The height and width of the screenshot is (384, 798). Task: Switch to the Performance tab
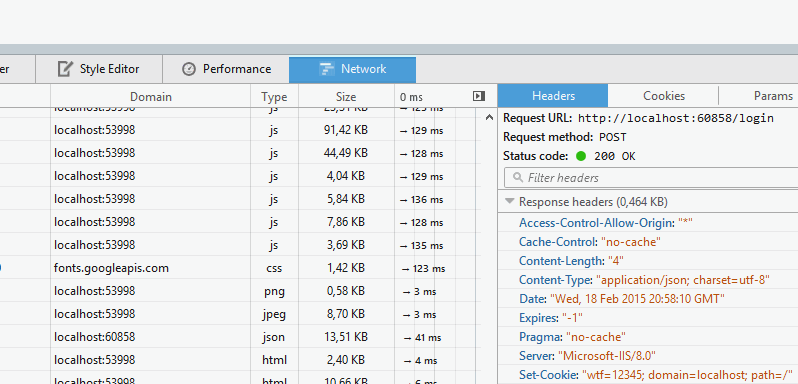226,69
